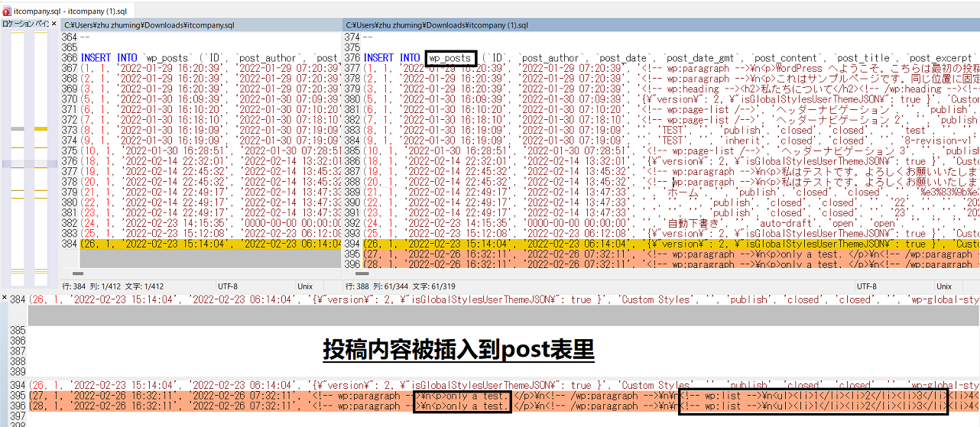The width and height of the screenshot is (980, 427).
Task: Click right bar in location pane overview
Action: [x=41, y=153]
